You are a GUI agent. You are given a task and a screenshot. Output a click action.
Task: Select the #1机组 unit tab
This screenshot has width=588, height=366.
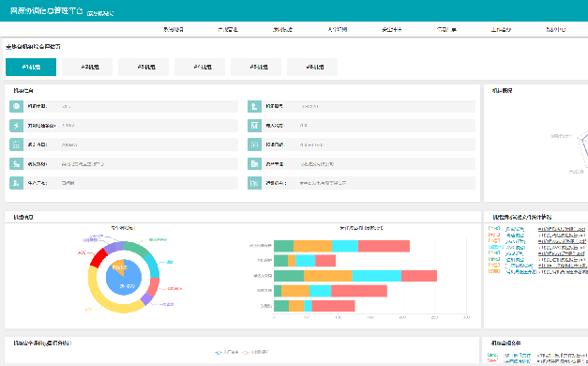click(x=31, y=68)
